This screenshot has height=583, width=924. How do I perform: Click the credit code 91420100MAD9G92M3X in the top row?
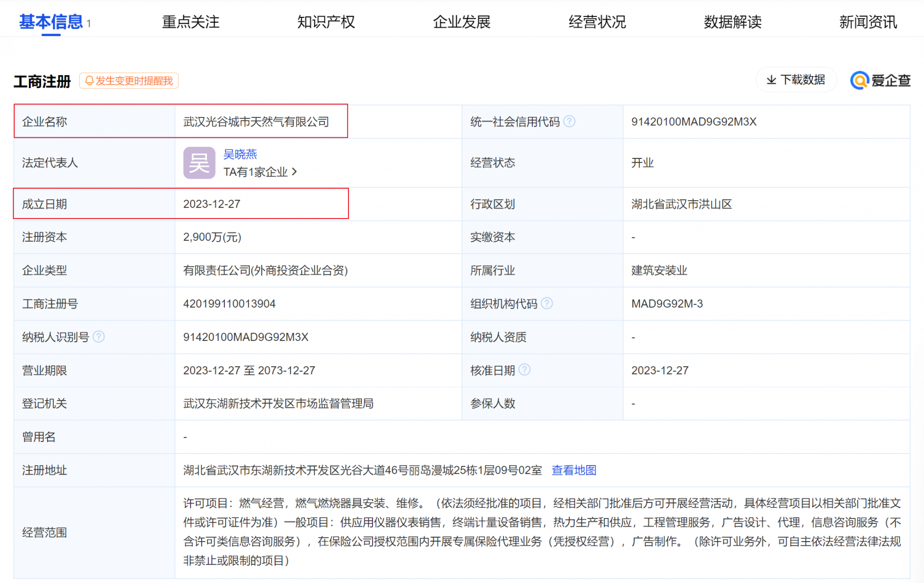(x=693, y=122)
